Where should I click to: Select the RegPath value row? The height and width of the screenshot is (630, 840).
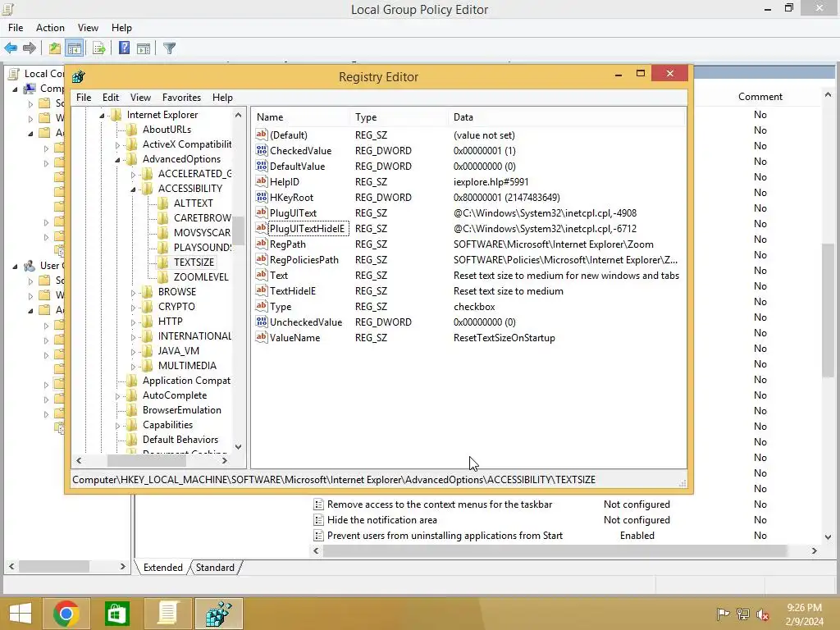pos(468,244)
